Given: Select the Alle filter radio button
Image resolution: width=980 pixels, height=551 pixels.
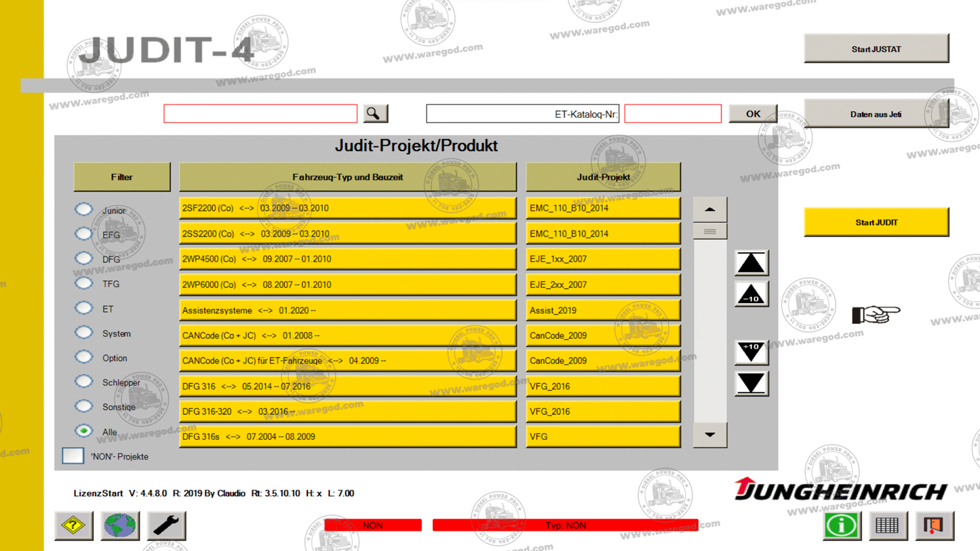Looking at the screenshot, I should pos(83,431).
